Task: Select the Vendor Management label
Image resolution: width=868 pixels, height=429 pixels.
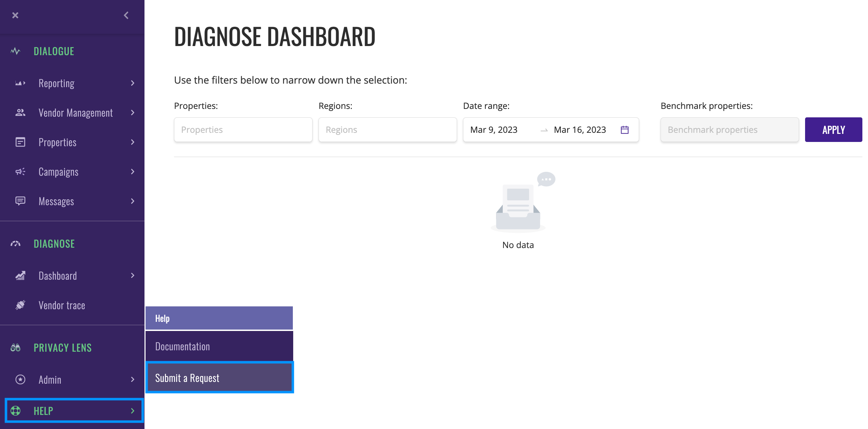Action: coord(76,113)
